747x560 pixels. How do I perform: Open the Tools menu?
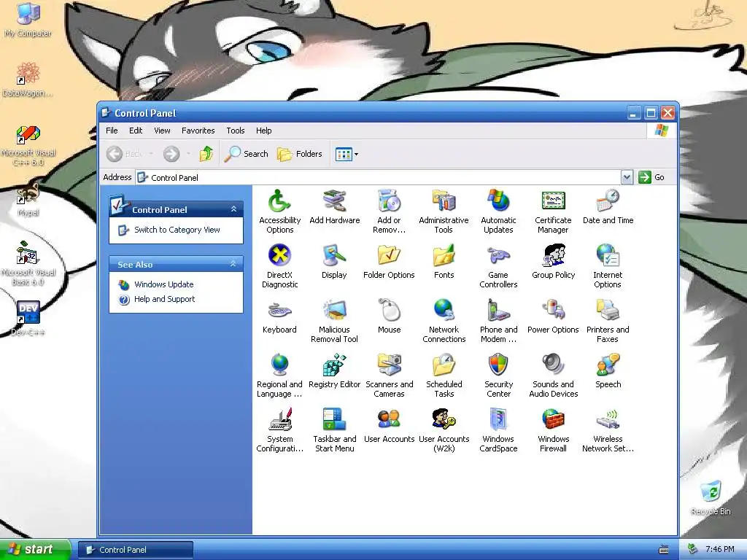tap(236, 131)
